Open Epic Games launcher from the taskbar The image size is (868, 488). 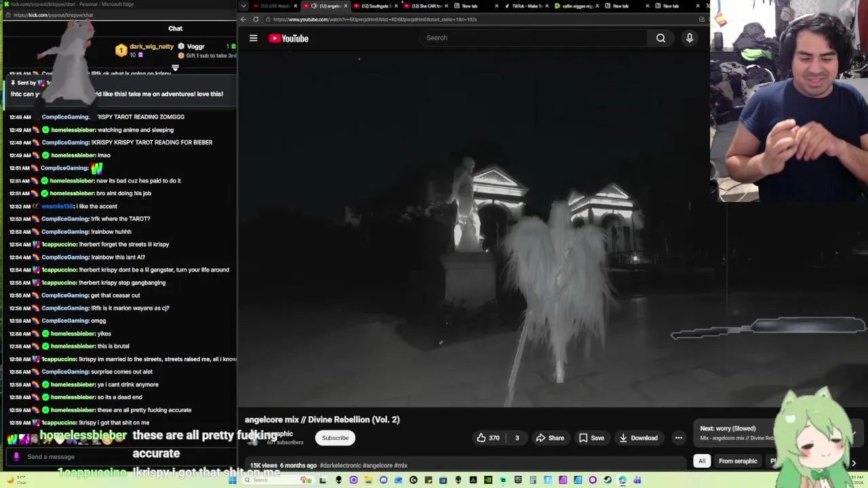coord(518,481)
